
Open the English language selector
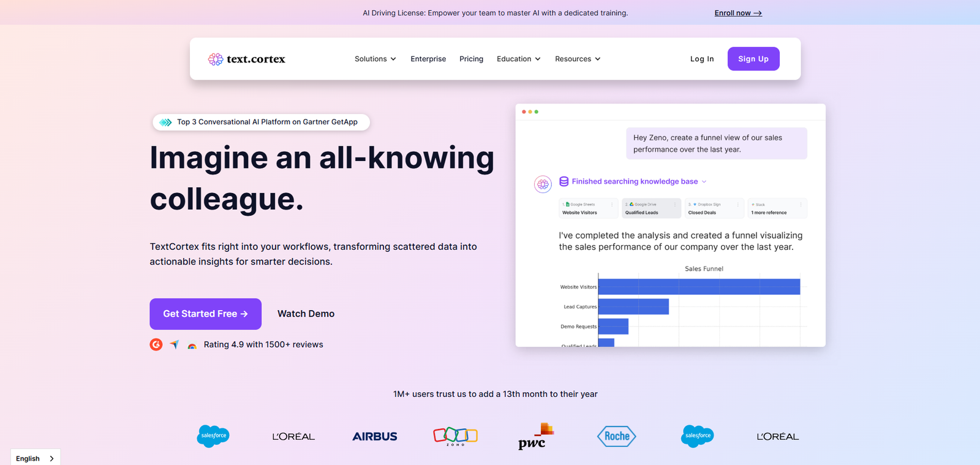click(x=35, y=458)
